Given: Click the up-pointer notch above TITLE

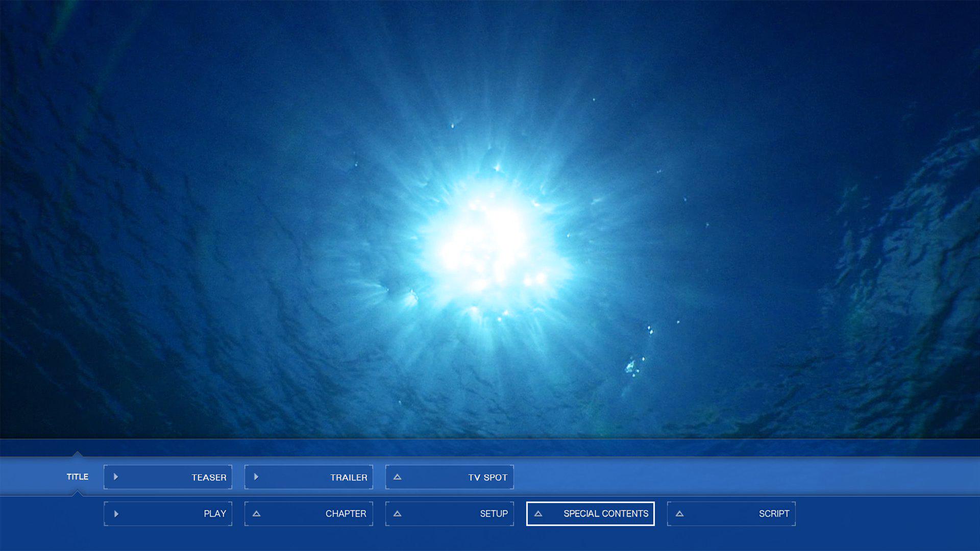Looking at the screenshot, I should pyautogui.click(x=78, y=454).
